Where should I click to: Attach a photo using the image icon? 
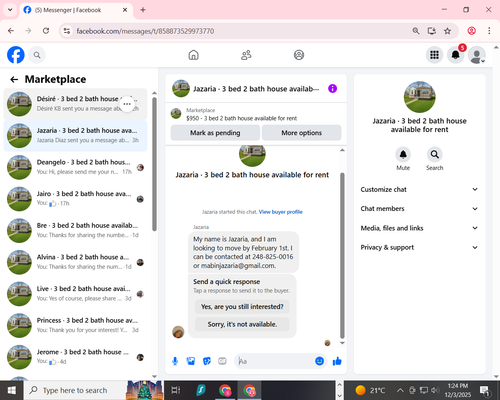(x=191, y=361)
